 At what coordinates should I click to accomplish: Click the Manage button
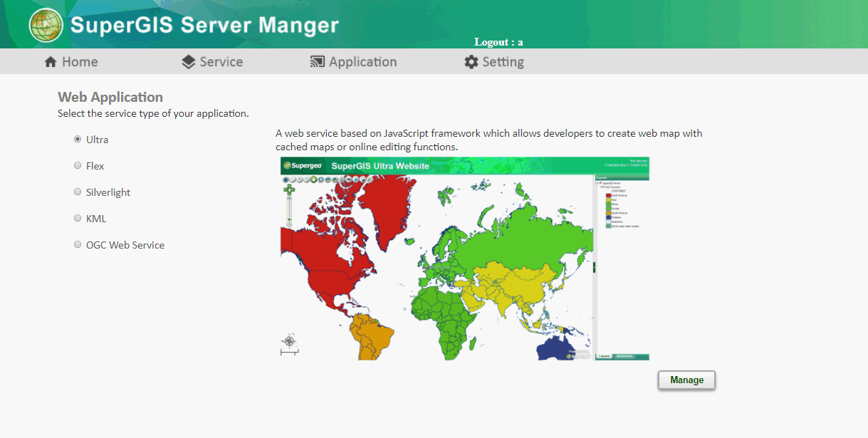click(686, 380)
